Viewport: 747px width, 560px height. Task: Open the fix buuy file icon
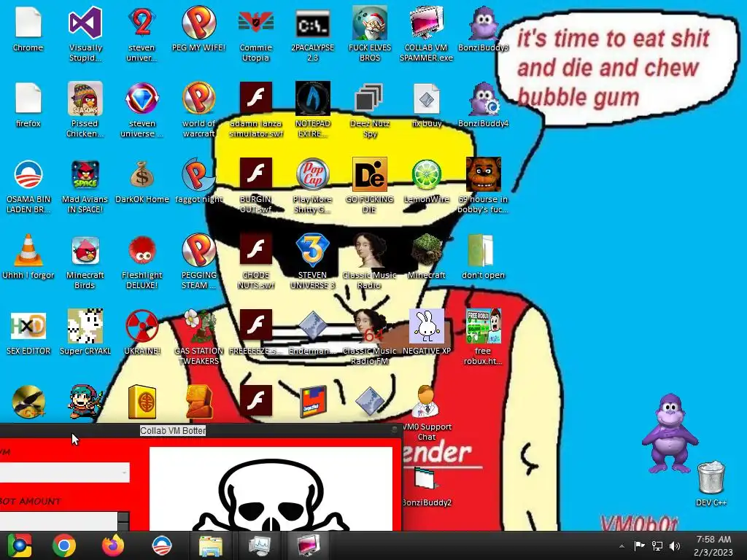point(426,105)
